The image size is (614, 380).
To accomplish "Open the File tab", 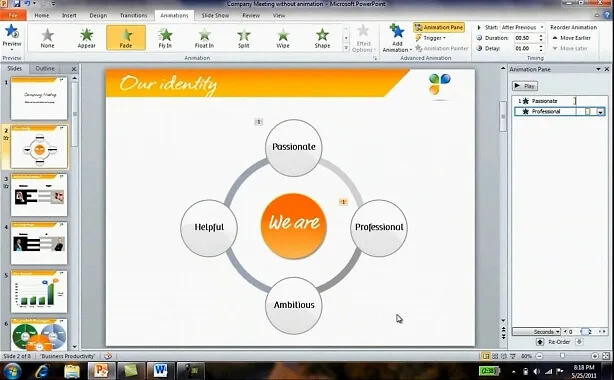I will (13, 15).
